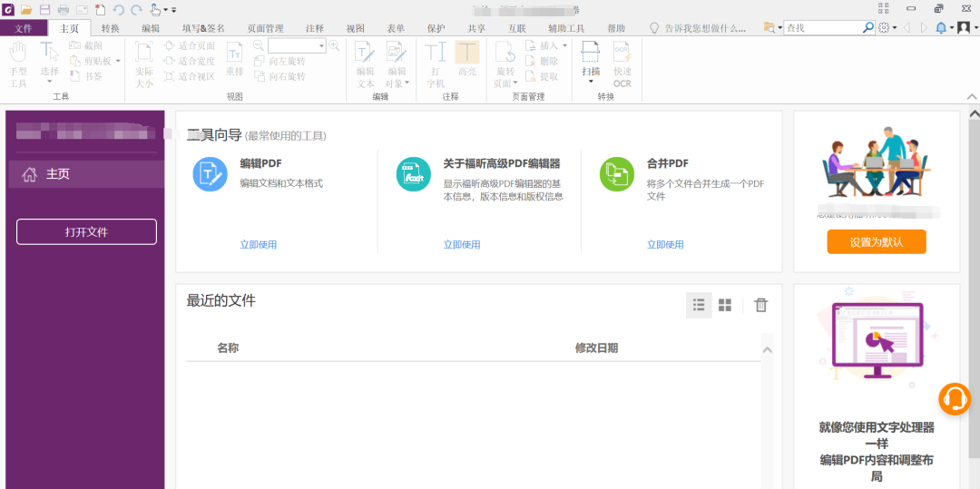The width and height of the screenshot is (980, 489).
Task: Click the open folder icon in quick access toolbar
Action: 25,9
